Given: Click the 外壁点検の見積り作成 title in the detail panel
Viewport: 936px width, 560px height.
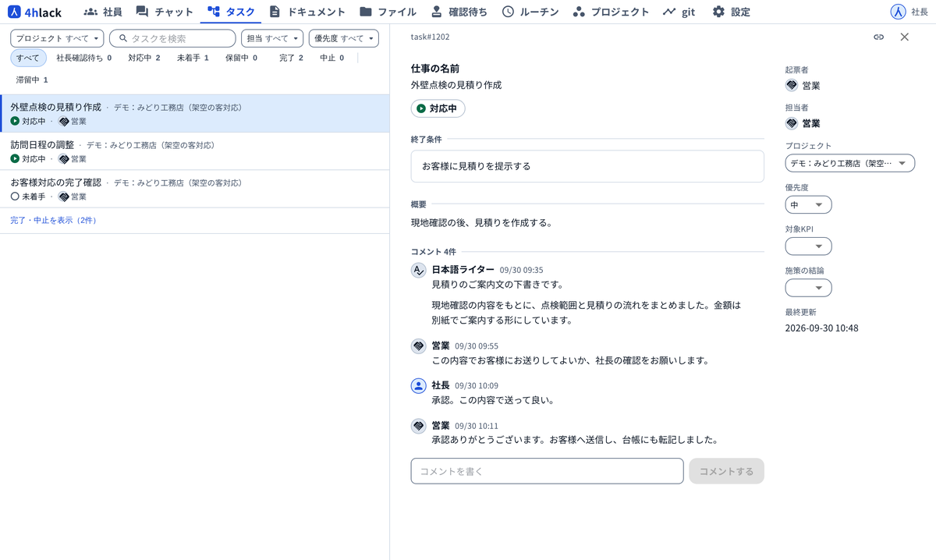Looking at the screenshot, I should (456, 85).
